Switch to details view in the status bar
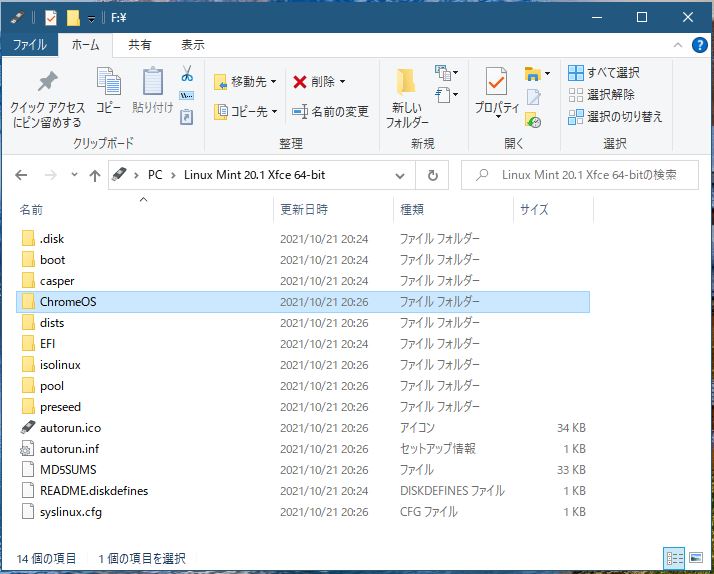This screenshot has width=714, height=574. coord(675,557)
